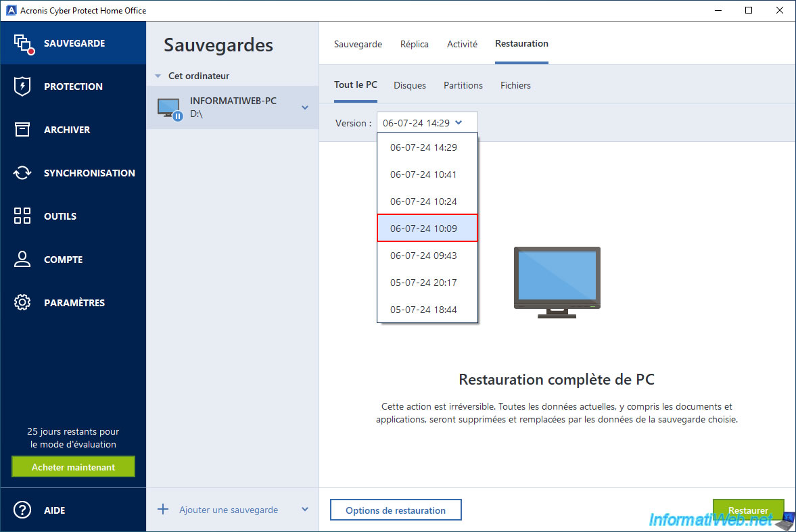Maximize the Acronis window
This screenshot has height=532, width=796.
click(748, 10)
